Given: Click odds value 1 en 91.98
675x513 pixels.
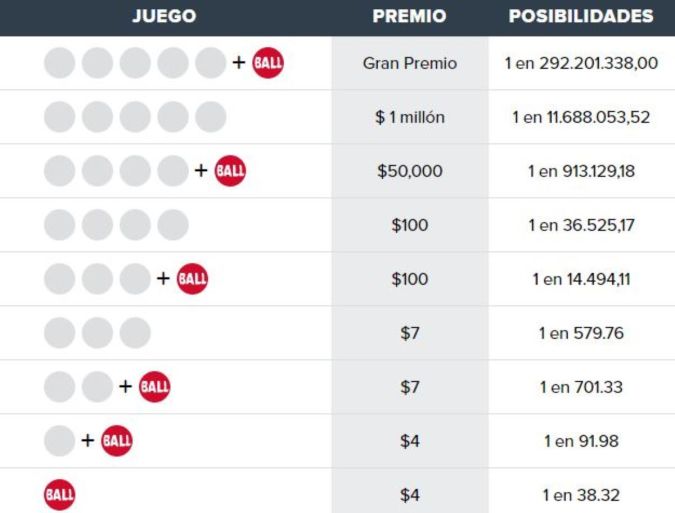Looking at the screenshot, I should [x=581, y=440].
